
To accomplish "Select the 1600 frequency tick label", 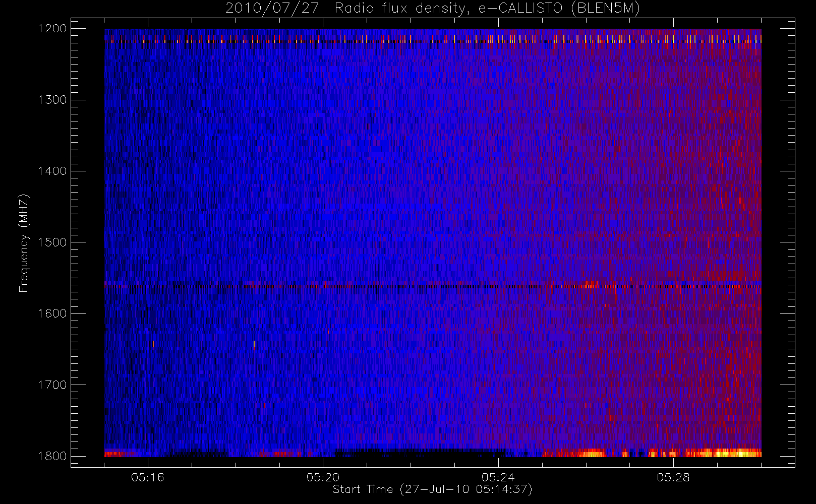I will (52, 313).
